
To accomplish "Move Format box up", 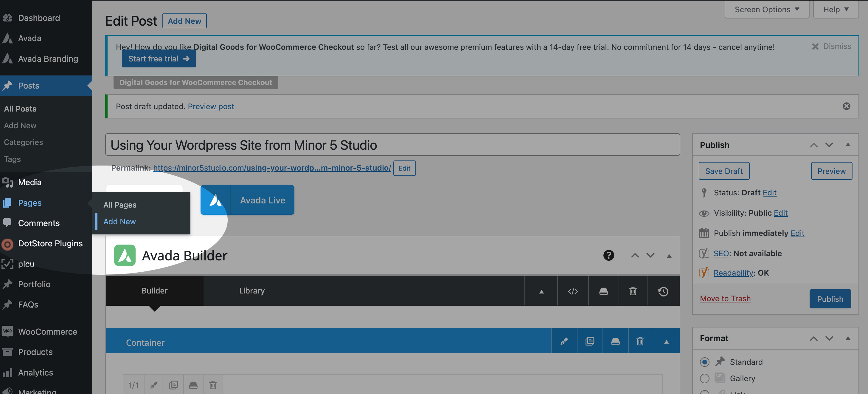I will 813,338.
